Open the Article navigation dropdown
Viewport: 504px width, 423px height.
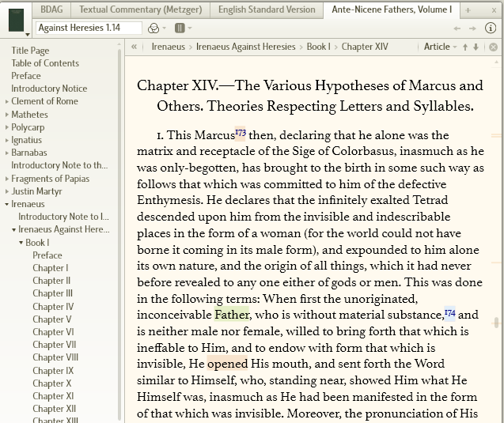click(x=440, y=47)
